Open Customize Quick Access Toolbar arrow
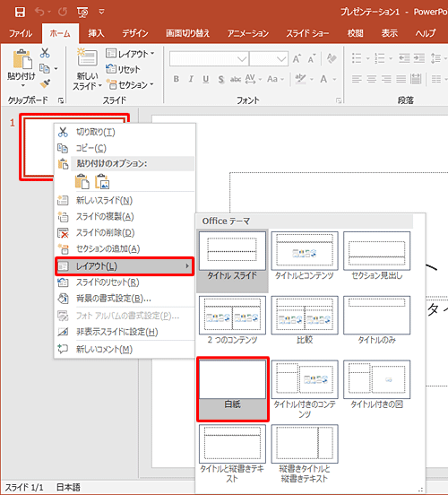The height and width of the screenshot is (495, 448). (x=101, y=12)
